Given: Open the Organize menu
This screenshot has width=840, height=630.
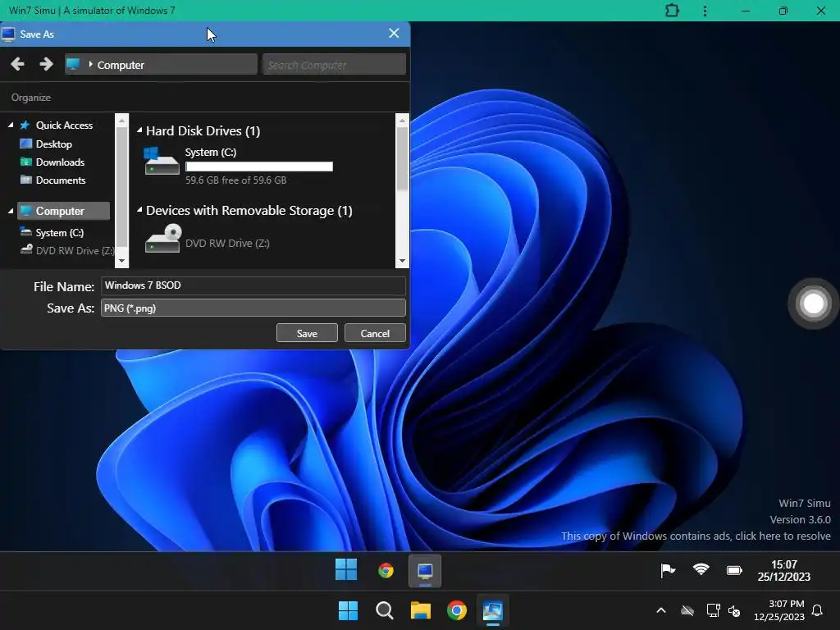Looking at the screenshot, I should coord(31,98).
